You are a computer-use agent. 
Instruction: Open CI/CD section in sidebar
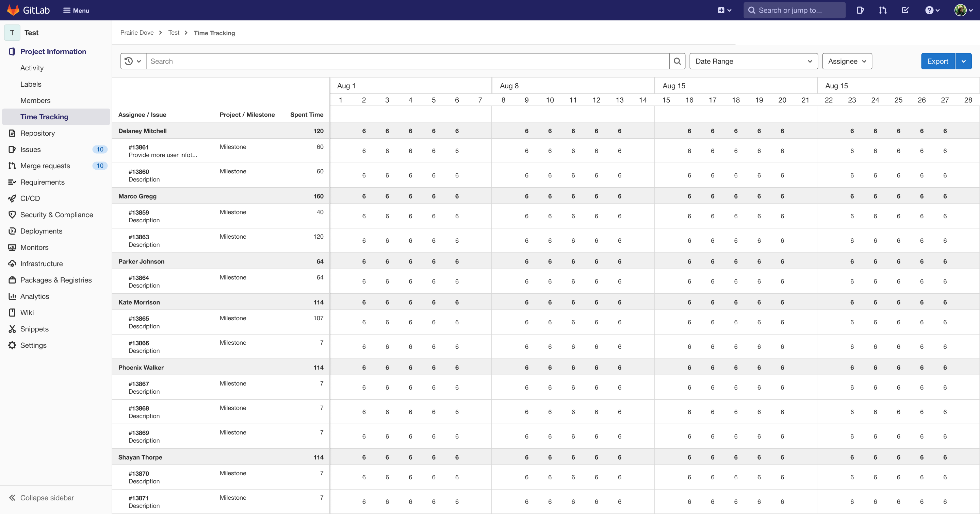(30, 199)
